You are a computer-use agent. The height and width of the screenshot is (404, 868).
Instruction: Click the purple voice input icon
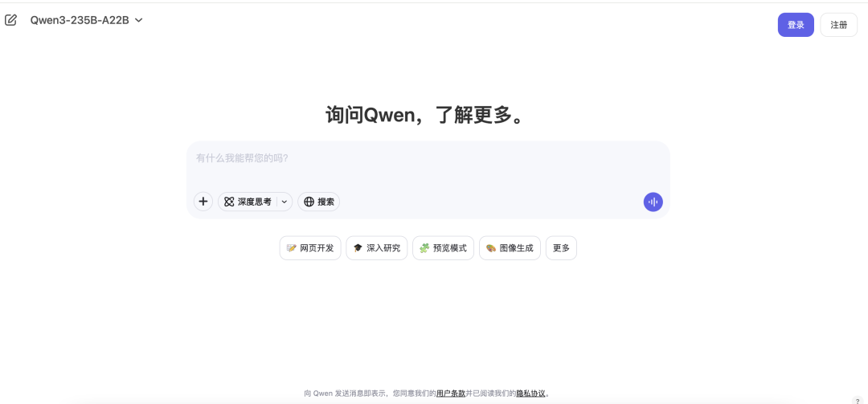point(653,202)
